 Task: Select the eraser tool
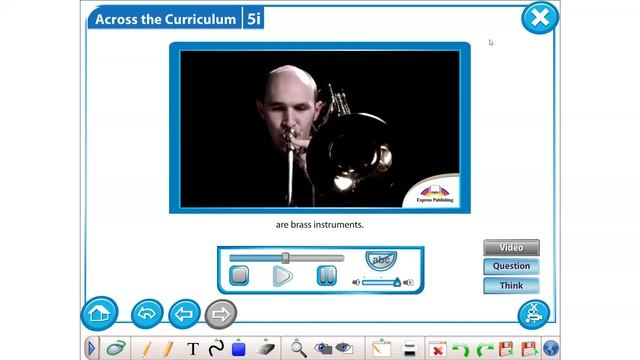coord(266,348)
